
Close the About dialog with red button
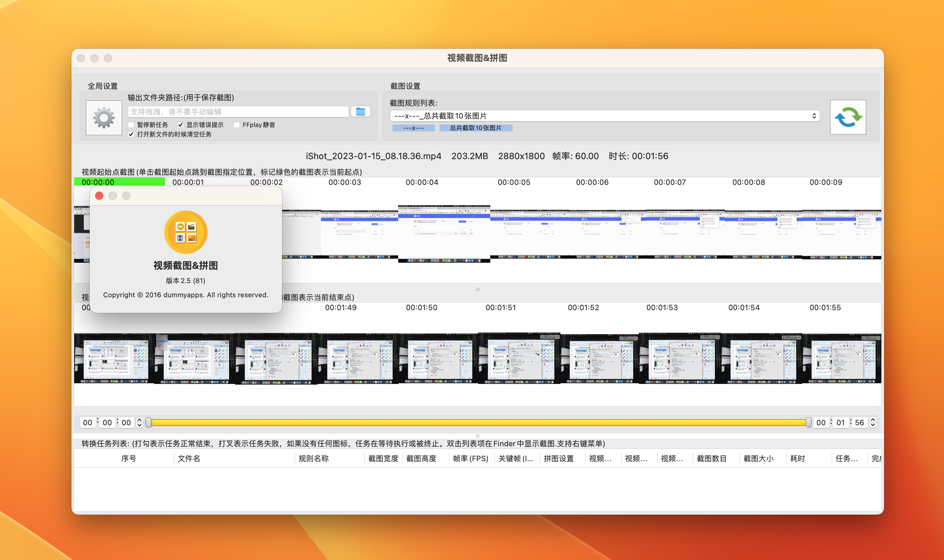[99, 195]
